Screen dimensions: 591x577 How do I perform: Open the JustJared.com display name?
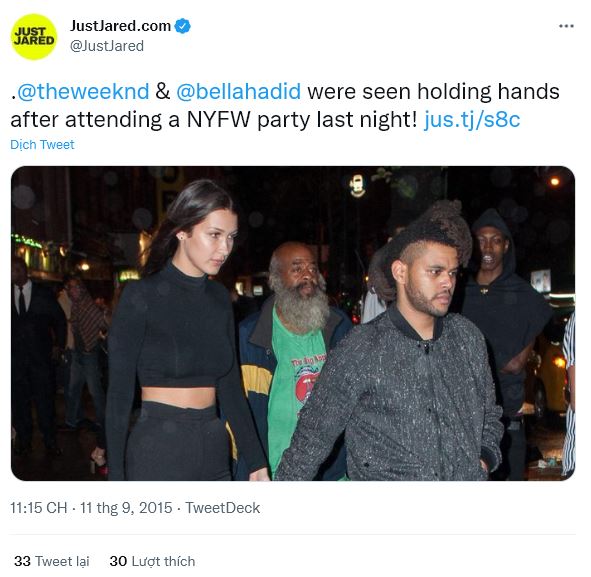point(120,26)
